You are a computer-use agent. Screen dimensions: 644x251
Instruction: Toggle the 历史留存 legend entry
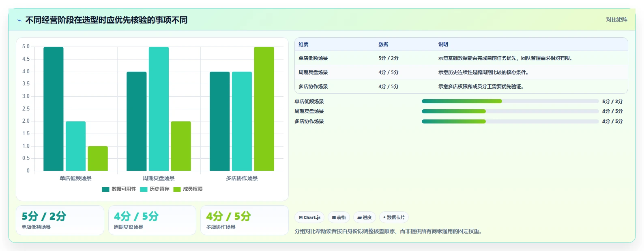click(x=155, y=189)
